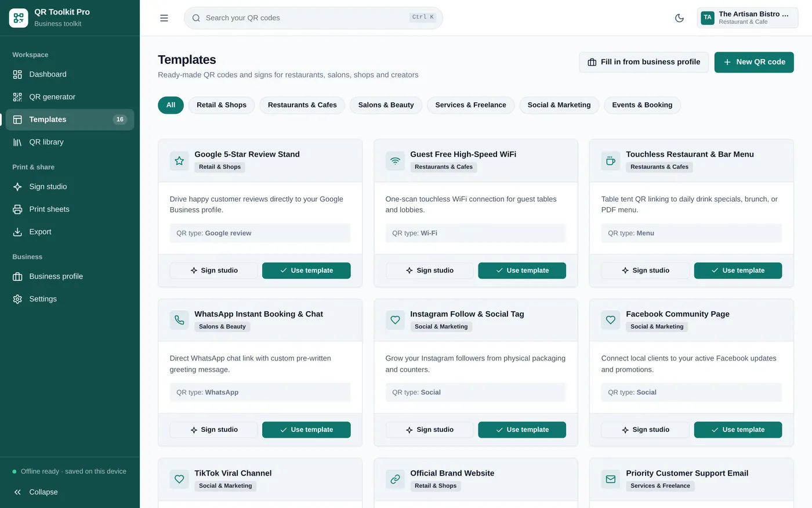The image size is (812, 508).
Task: Click the Templates sidebar item with 16 badge
Action: [70, 120]
